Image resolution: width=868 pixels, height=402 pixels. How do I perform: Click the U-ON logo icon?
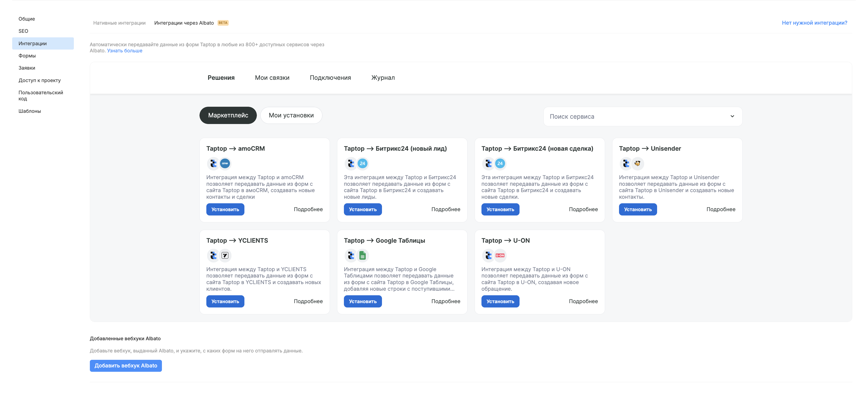click(x=500, y=256)
